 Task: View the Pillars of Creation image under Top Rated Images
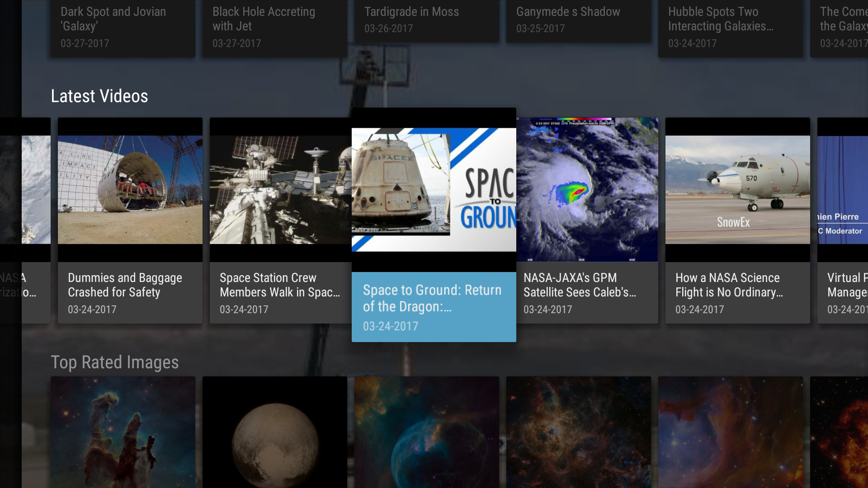123,434
